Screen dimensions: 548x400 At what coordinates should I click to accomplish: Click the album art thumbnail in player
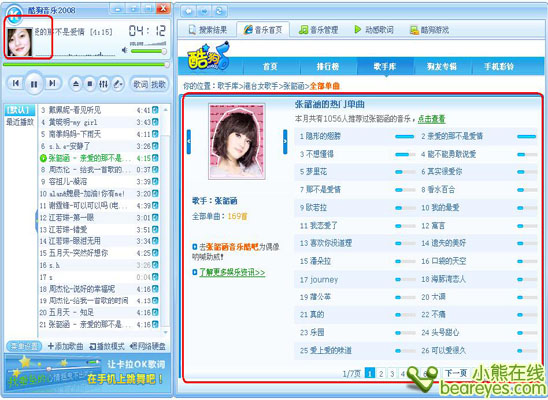point(20,42)
